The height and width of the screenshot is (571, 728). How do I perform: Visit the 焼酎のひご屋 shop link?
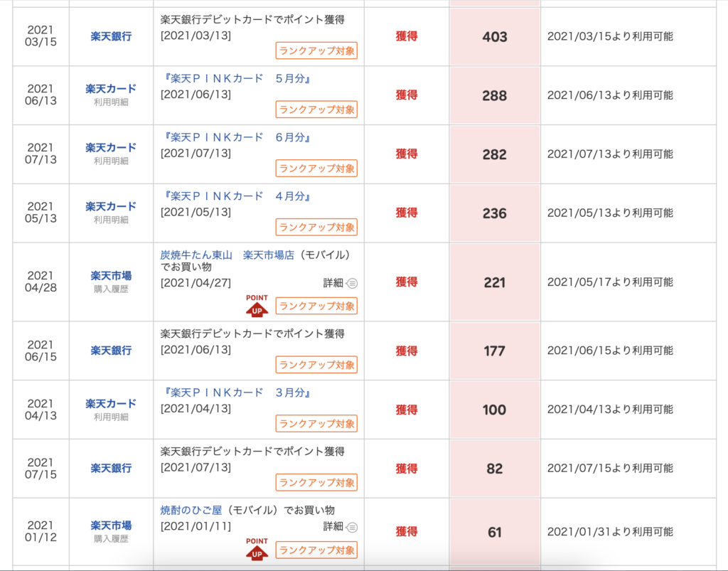(191, 510)
